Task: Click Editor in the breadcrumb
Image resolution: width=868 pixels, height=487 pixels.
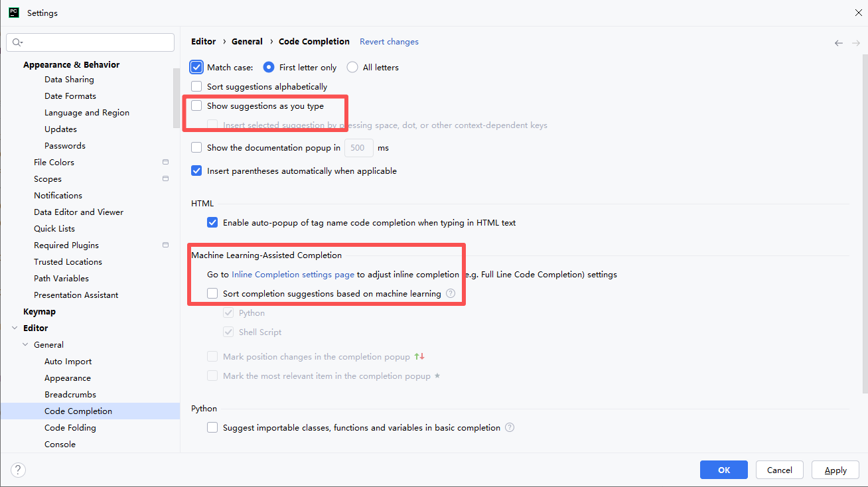Action: [x=204, y=41]
